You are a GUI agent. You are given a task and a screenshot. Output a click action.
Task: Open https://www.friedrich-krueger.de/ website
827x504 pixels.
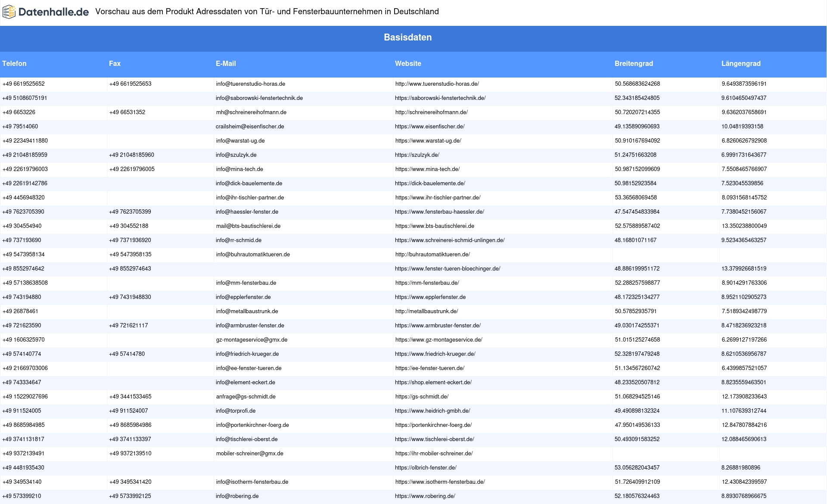click(435, 354)
